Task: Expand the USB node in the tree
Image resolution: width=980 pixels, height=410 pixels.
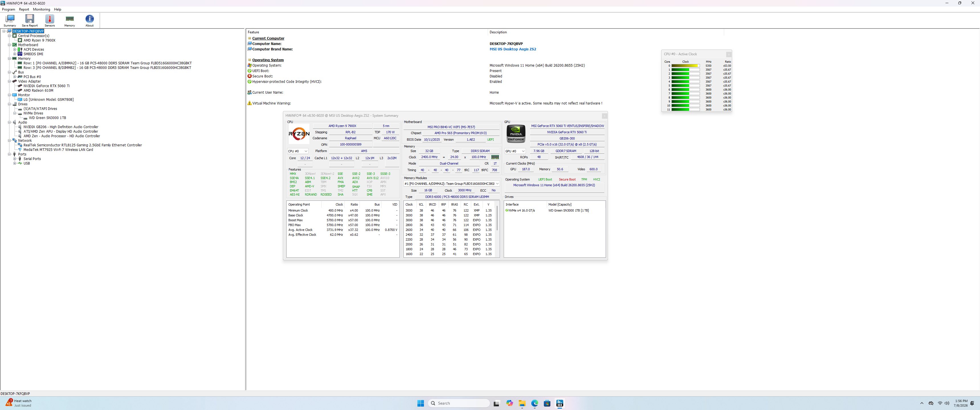Action: (x=15, y=163)
